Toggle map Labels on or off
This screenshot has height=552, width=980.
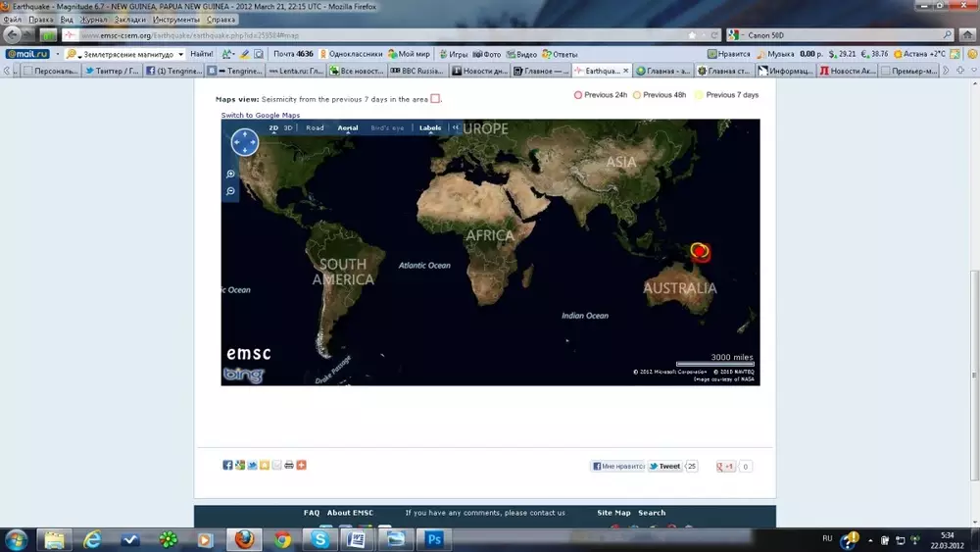tap(430, 128)
